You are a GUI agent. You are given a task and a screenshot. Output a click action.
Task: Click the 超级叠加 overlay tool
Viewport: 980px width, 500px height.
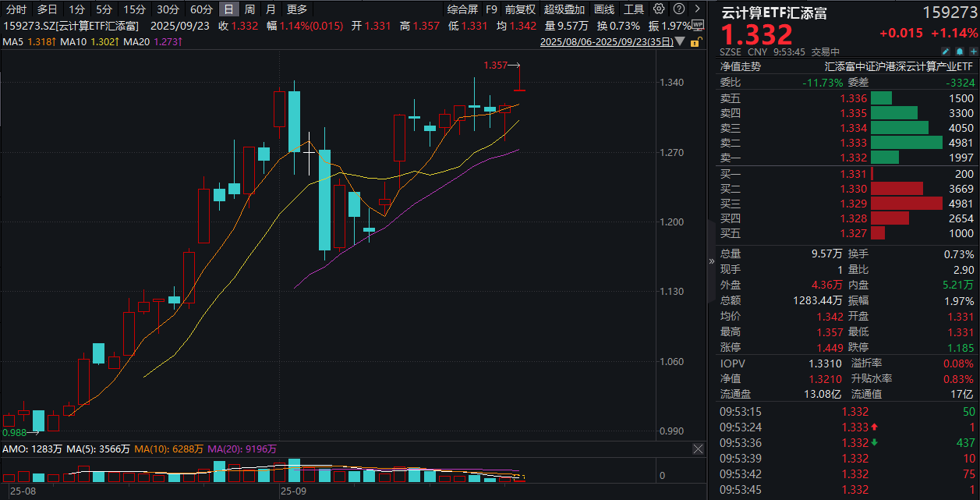tap(563, 9)
